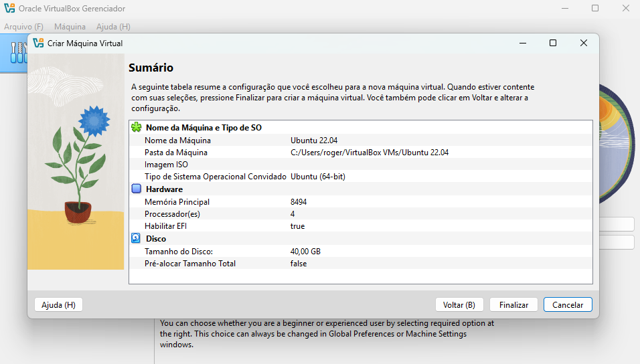Screen dimensions: 640x364
Task: Open wizard help with Ajuda (H) button
Action: pyautogui.click(x=58, y=304)
